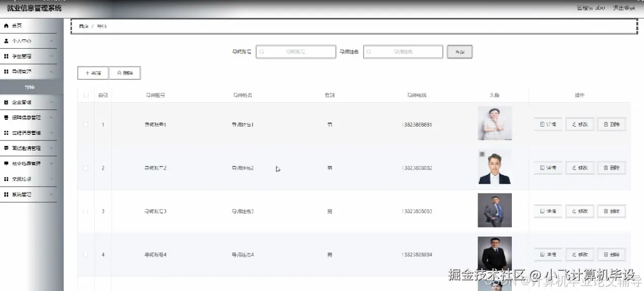Click the phone number cell in row 导师账号3
Viewport: 644px width, 291px height.
(x=417, y=212)
